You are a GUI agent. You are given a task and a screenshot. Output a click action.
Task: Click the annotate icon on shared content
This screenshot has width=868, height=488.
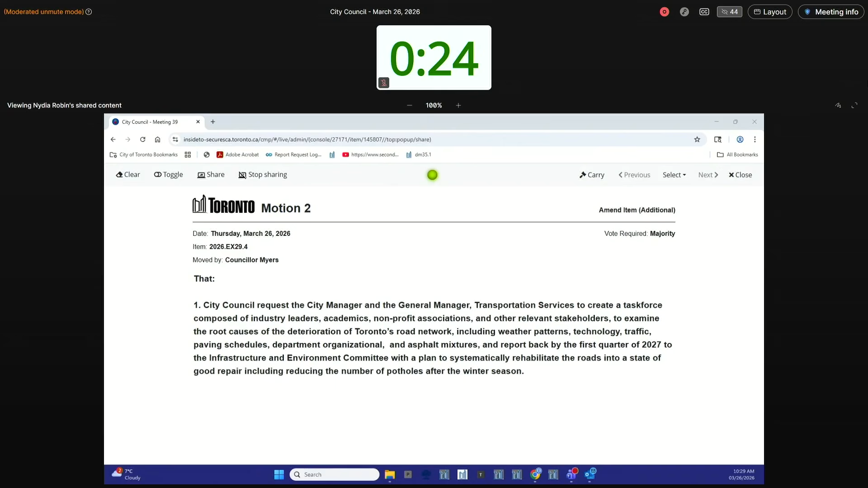[838, 105]
